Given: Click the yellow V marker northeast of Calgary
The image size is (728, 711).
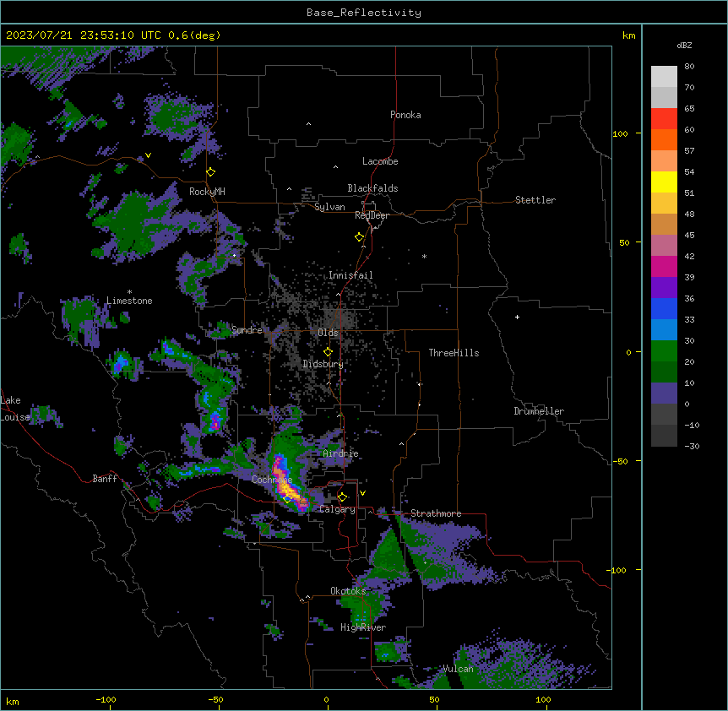Looking at the screenshot, I should pyautogui.click(x=362, y=493).
